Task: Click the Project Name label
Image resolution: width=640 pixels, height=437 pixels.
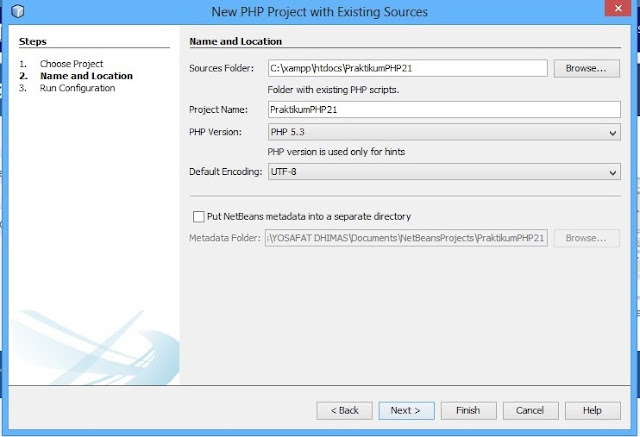Action: point(218,110)
